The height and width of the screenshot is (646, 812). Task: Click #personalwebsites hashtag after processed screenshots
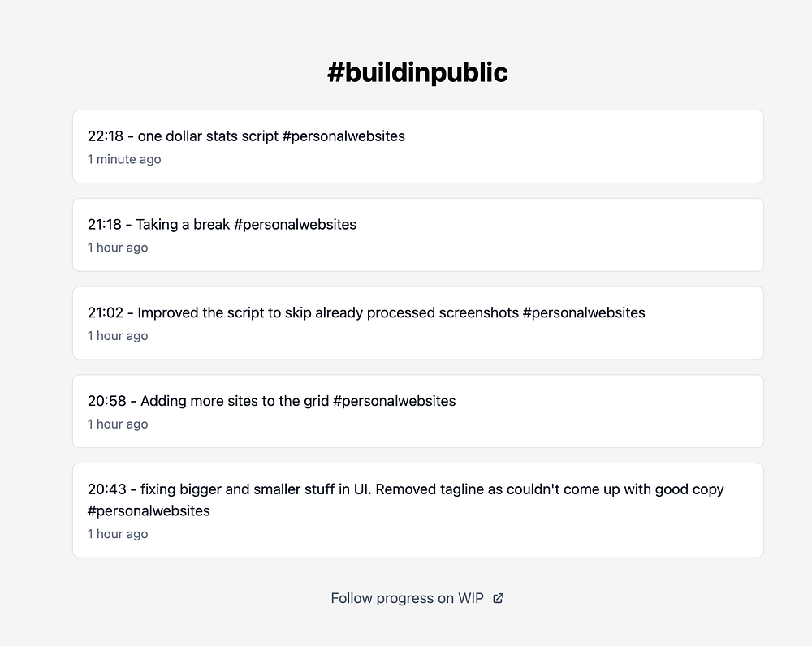pyautogui.click(x=584, y=312)
